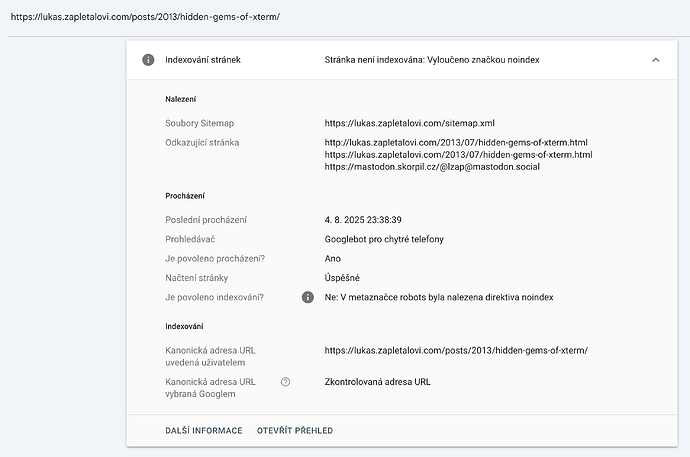Click info icon next to Je povoleno indexování
This screenshot has height=457, width=690.
pos(308,297)
